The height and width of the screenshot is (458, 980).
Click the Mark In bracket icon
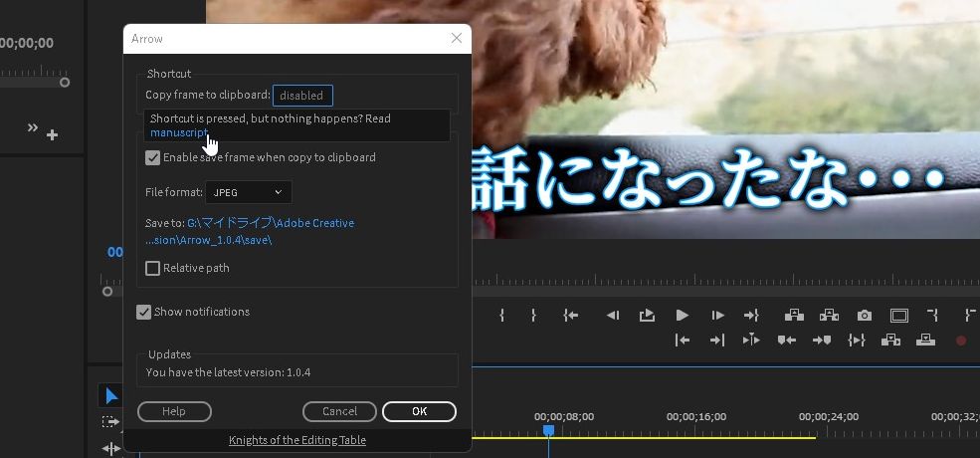[x=501, y=316]
